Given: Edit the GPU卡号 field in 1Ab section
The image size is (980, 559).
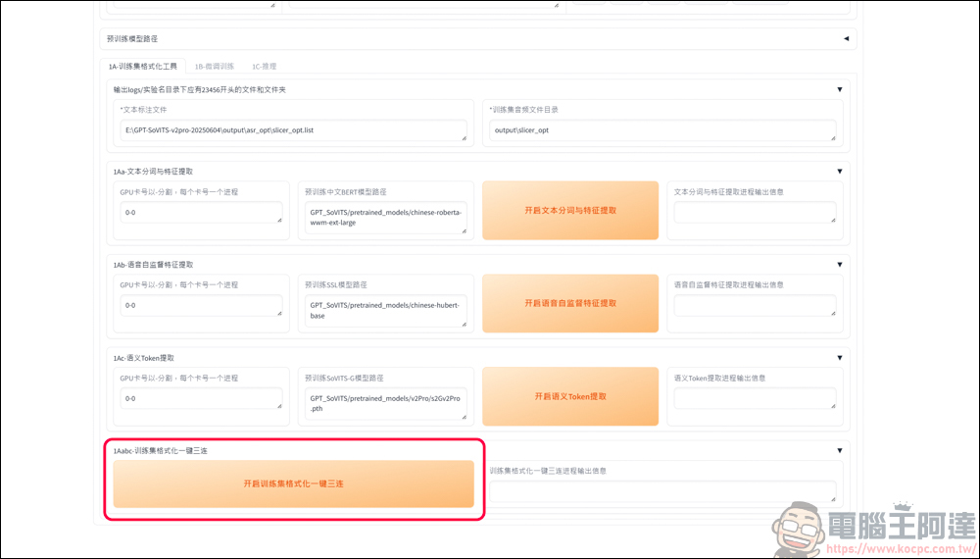Looking at the screenshot, I should (x=201, y=306).
